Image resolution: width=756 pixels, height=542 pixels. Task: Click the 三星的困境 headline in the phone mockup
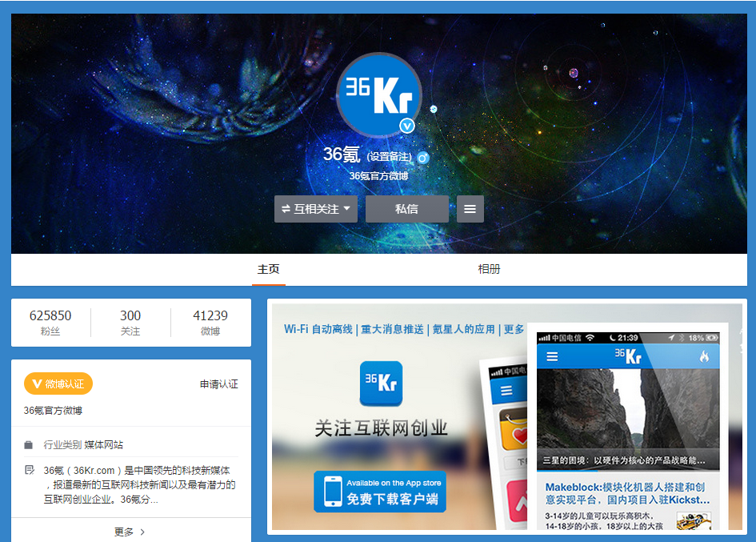624,460
